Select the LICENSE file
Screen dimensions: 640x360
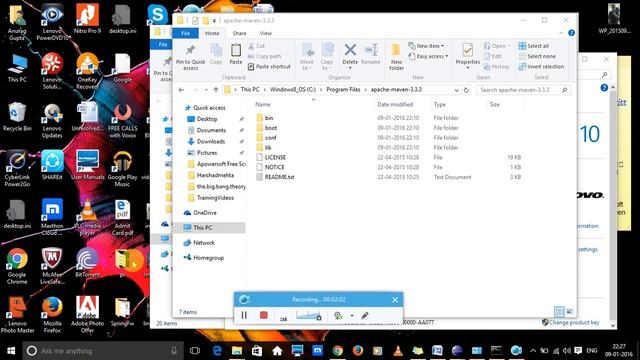pyautogui.click(x=275, y=158)
